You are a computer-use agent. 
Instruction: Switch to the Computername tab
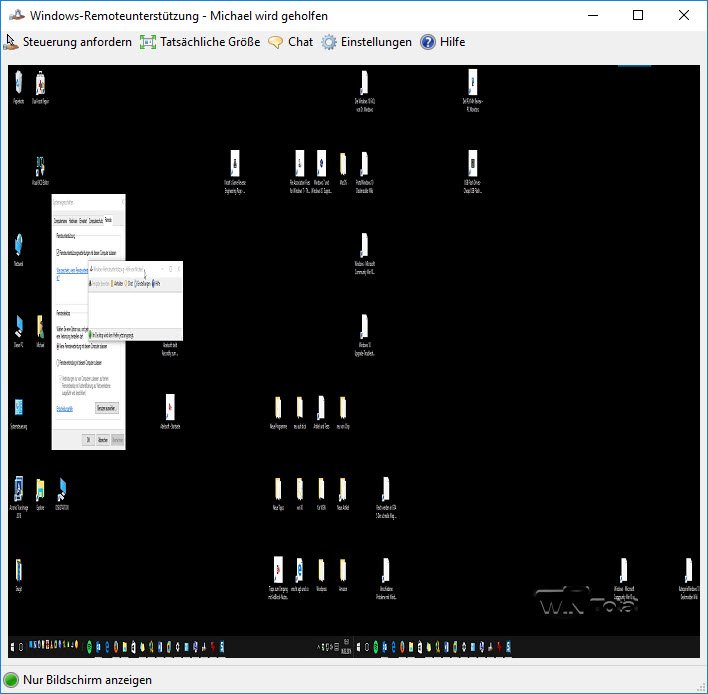click(x=61, y=221)
